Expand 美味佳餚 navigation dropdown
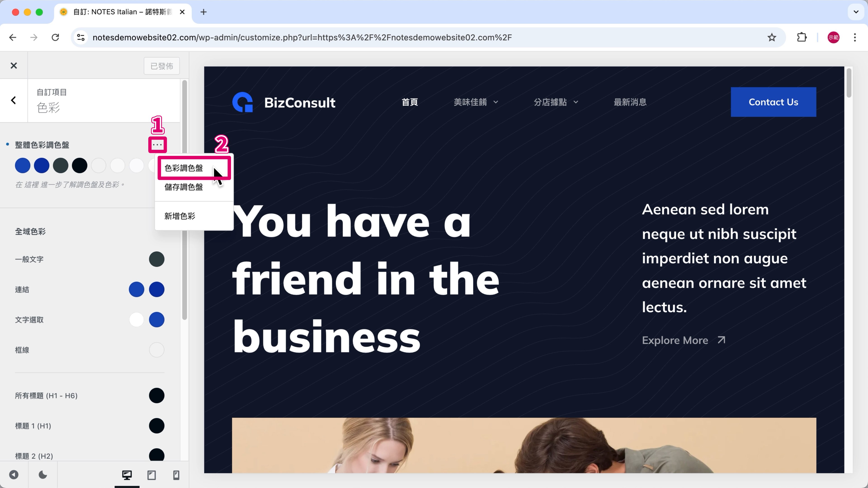 coord(476,102)
